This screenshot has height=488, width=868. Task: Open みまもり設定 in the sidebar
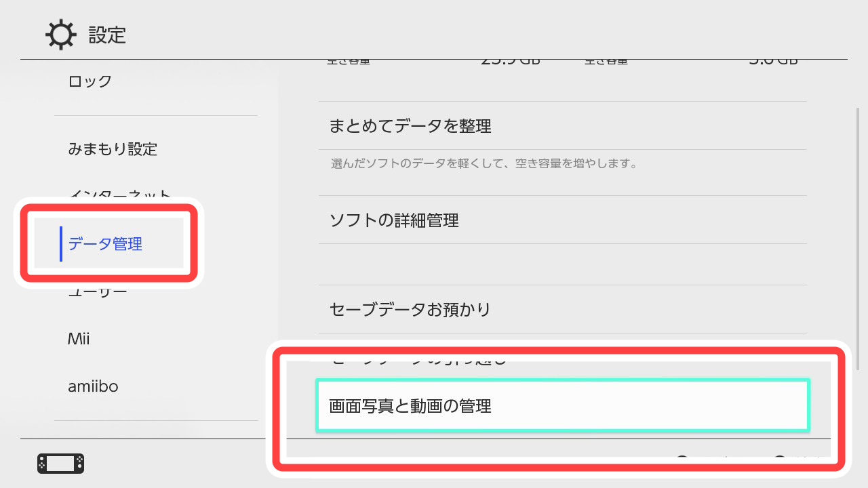tap(113, 149)
